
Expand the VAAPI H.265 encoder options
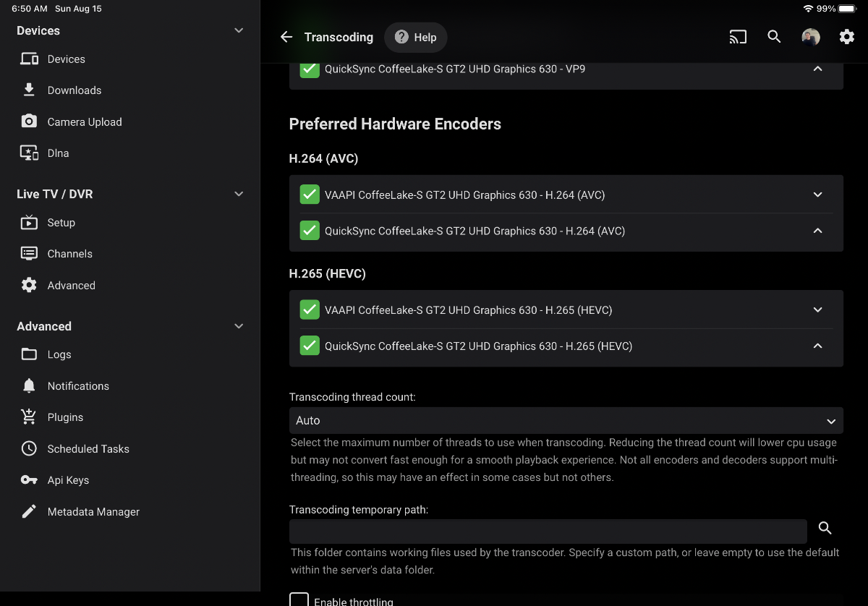817,310
